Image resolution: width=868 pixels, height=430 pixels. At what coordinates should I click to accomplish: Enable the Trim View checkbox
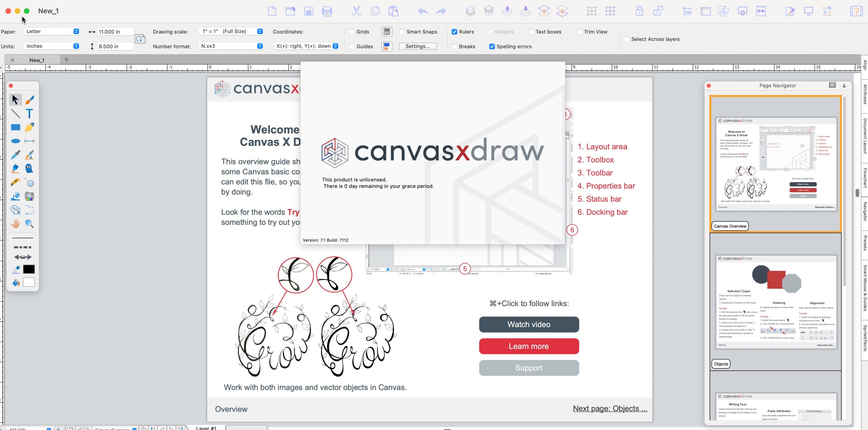579,32
